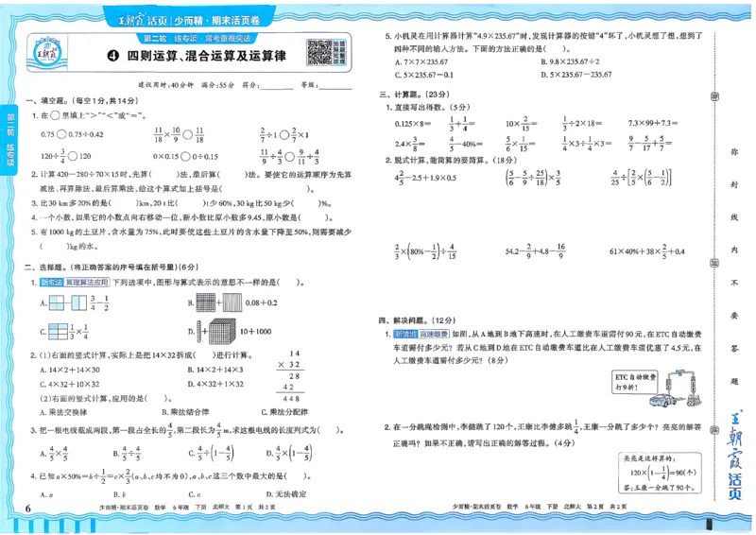Viewport: 756px width, 535px height.
Task: Click the header '少而精·期末活页卷'
Action: tap(217, 20)
